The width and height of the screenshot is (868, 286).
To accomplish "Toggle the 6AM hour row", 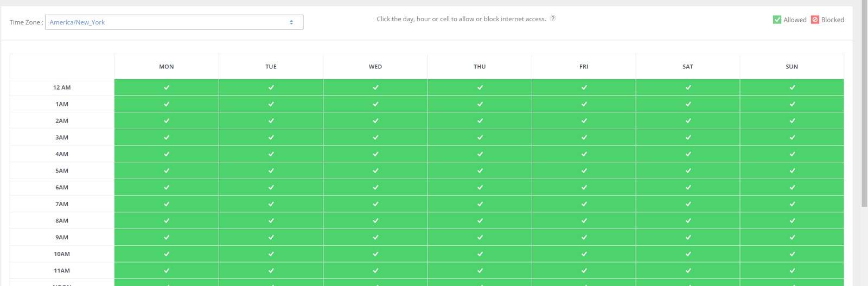I will click(62, 187).
